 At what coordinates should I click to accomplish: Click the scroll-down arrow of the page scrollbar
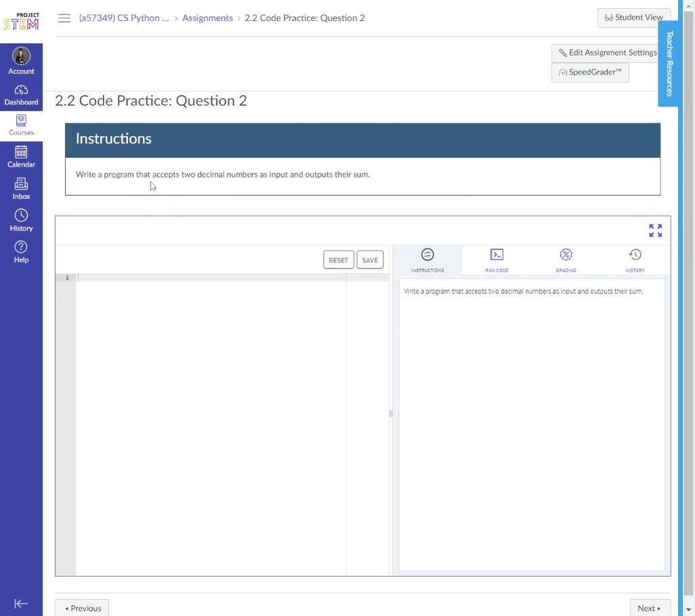[688, 611]
